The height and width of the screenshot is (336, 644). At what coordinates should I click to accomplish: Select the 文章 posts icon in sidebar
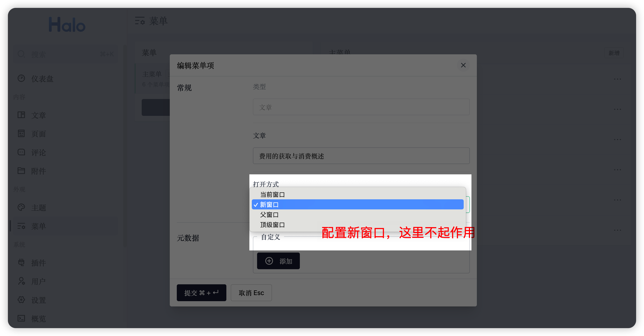pos(21,115)
